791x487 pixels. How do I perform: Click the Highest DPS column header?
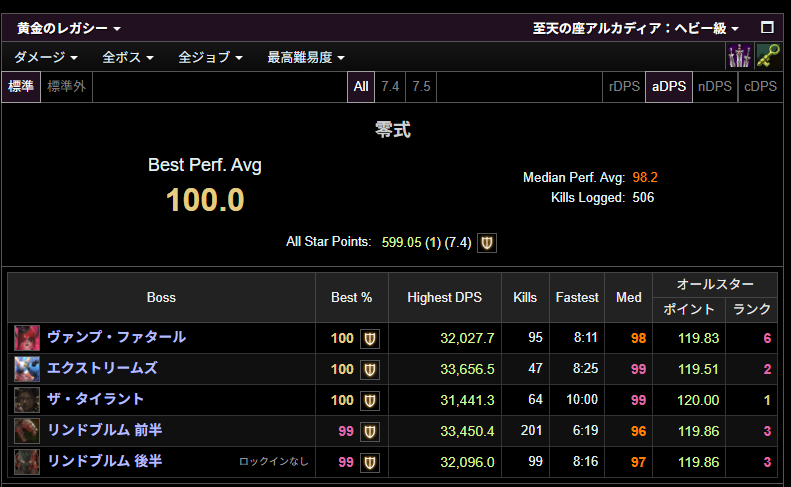pos(444,298)
